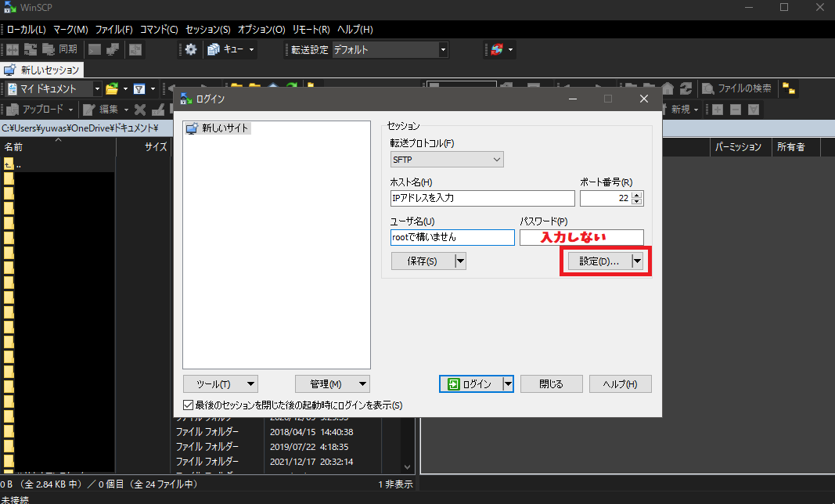The height and width of the screenshot is (504, 835).
Task: Select 新しいサイト in the login site list
Action: click(218, 128)
